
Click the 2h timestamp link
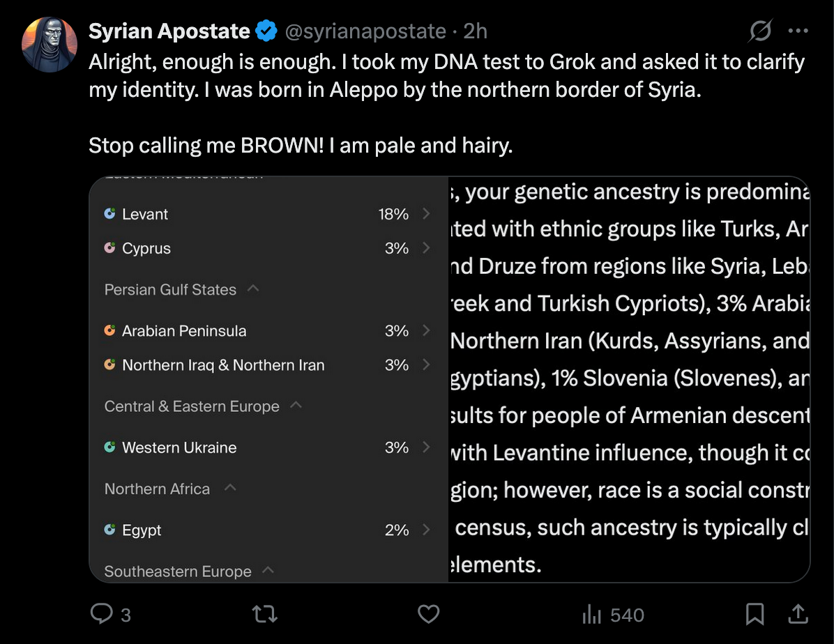476,31
